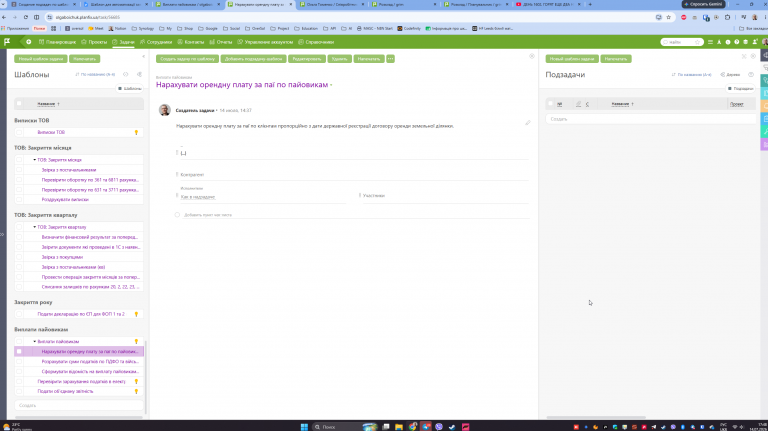This screenshot has height=431, width=768.
Task: Open the Планировщик menu
Action: [x=57, y=42]
